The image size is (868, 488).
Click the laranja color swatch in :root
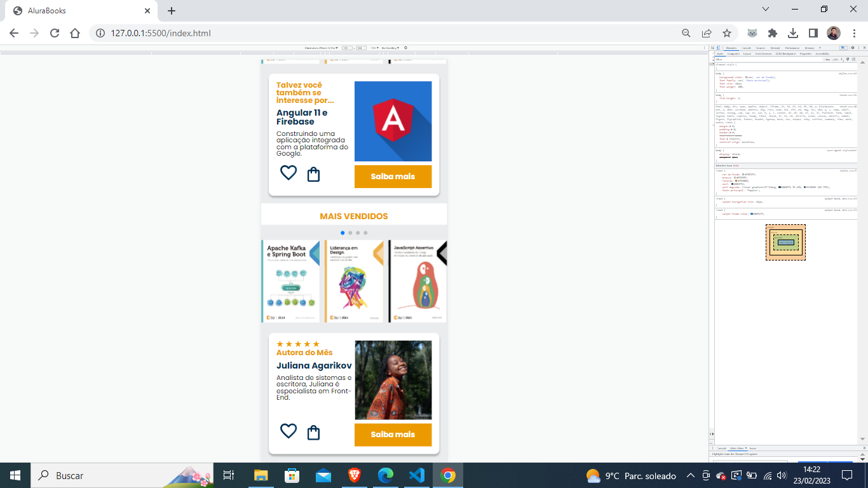click(736, 181)
